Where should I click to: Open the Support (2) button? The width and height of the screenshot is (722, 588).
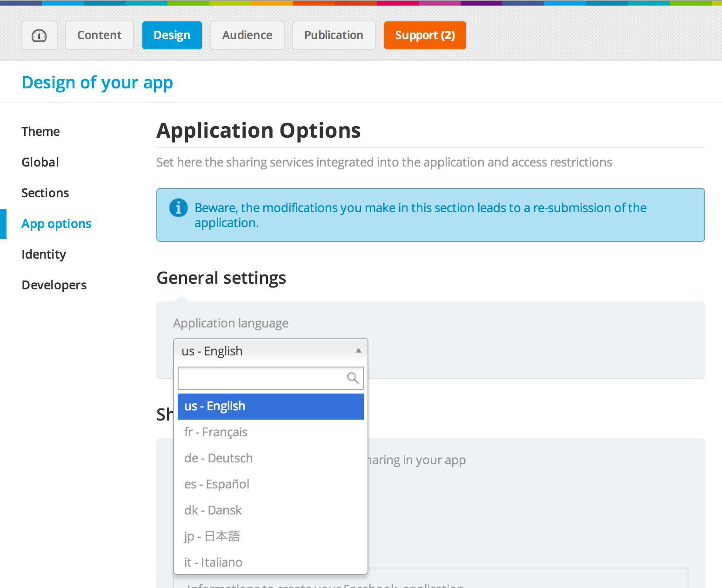(x=425, y=35)
